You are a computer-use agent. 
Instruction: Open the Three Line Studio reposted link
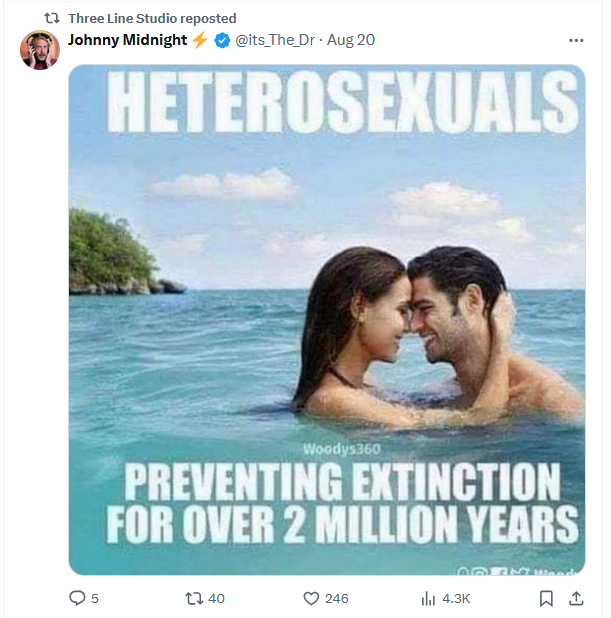coord(152,18)
